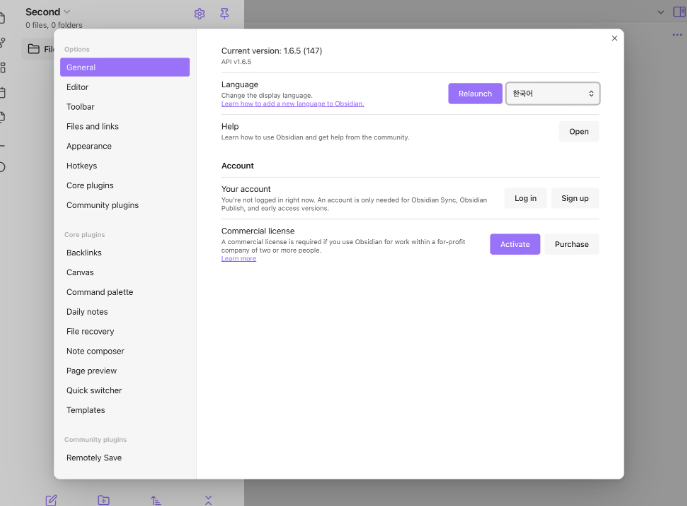
Task: Open Appearance settings
Action: [x=125, y=146]
